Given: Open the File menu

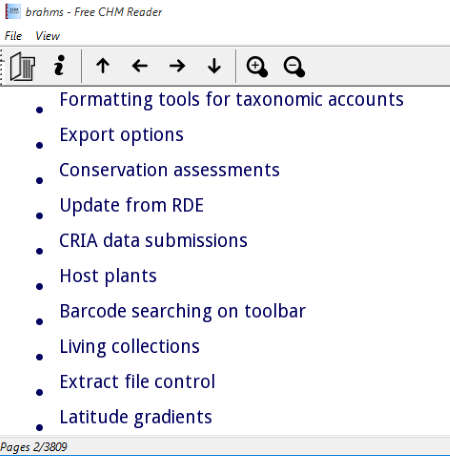Looking at the screenshot, I should 13,36.
